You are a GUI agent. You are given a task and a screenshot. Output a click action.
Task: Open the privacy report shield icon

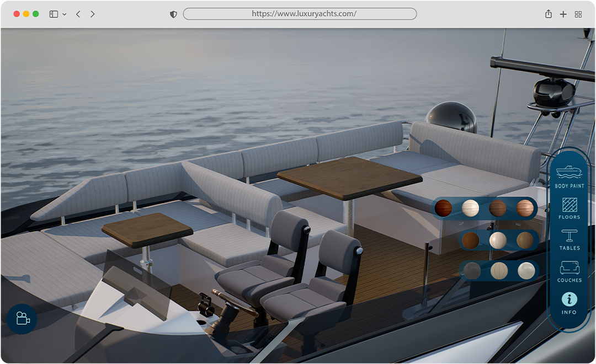coord(173,14)
